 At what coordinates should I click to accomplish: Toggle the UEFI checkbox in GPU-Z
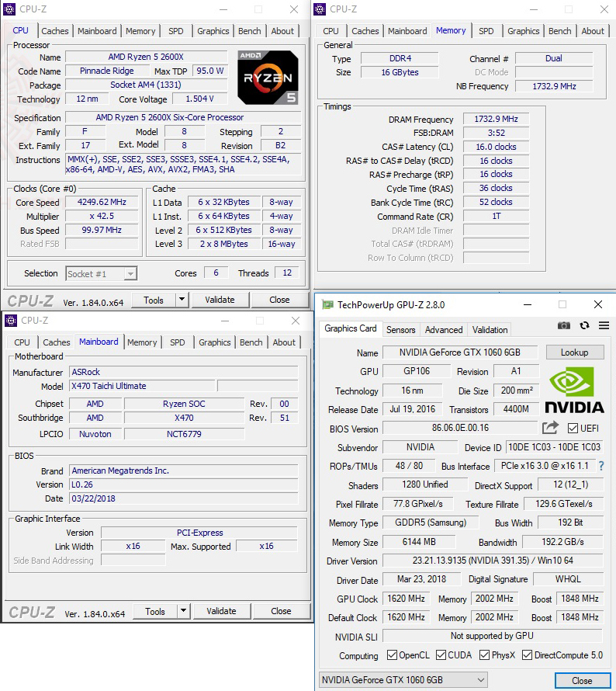(x=573, y=428)
